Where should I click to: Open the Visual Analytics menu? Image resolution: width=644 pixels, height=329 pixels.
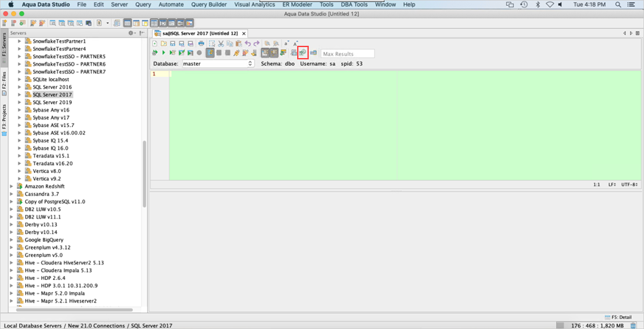[x=254, y=5]
